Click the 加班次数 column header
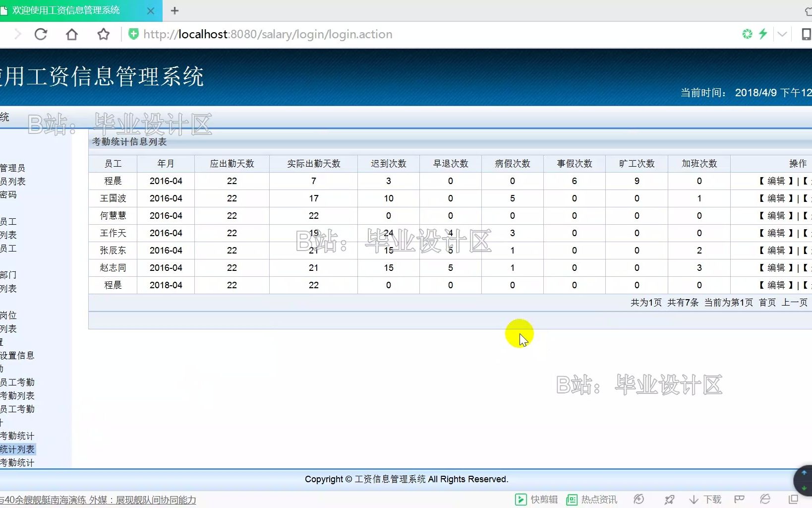This screenshot has width=812, height=508. coord(699,164)
